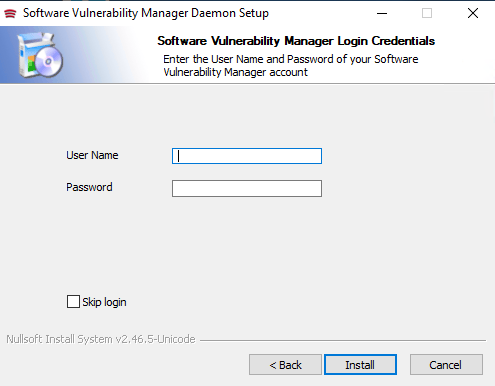This screenshot has width=495, height=386.
Task: Click the red Flexera logo in title bar
Action: coord(10,14)
